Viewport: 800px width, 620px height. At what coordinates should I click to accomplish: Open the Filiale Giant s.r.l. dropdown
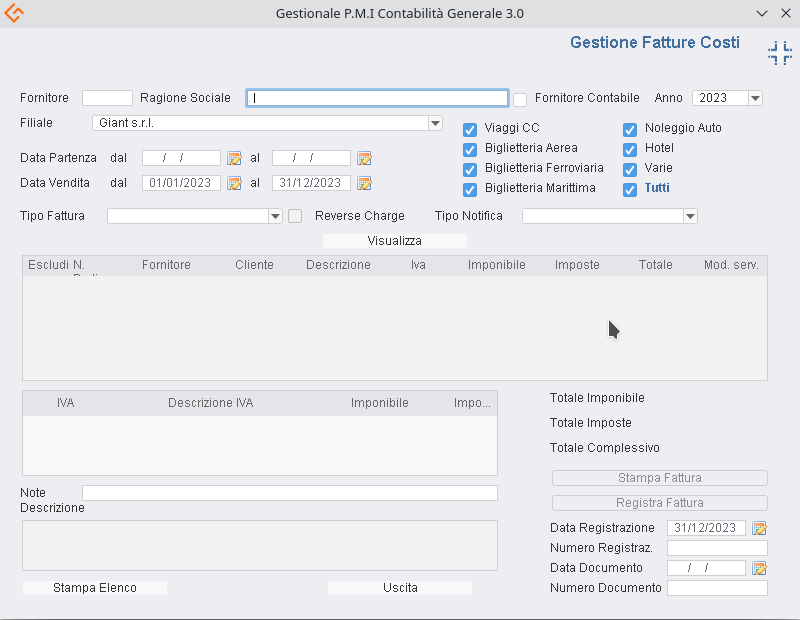click(x=435, y=123)
